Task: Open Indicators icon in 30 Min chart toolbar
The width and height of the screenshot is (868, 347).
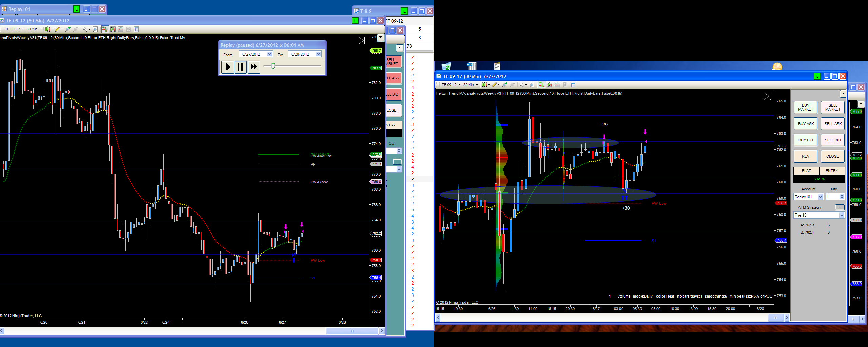Action: coord(557,85)
